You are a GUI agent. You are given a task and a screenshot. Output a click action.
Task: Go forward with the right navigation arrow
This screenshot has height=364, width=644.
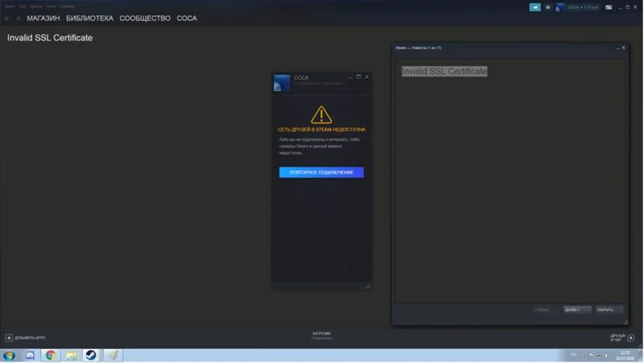click(18, 18)
